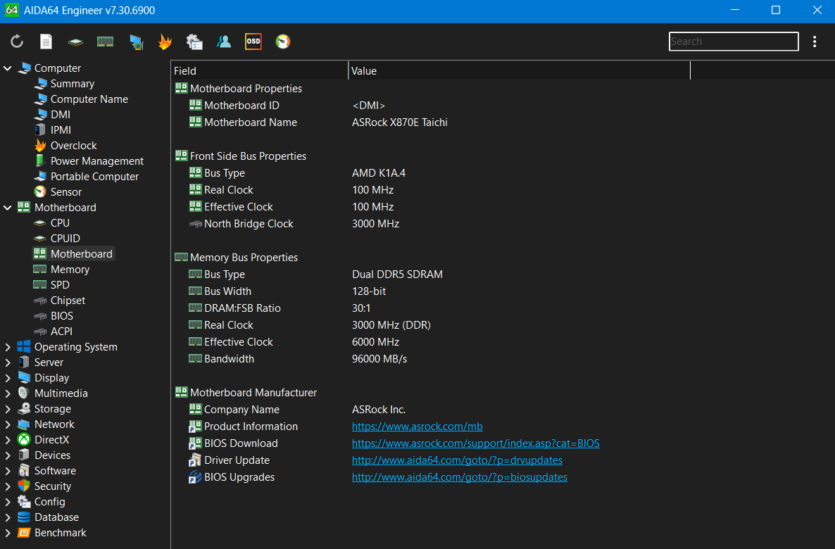835x549 pixels.
Task: Collapse the Computer tree node
Action: point(8,68)
